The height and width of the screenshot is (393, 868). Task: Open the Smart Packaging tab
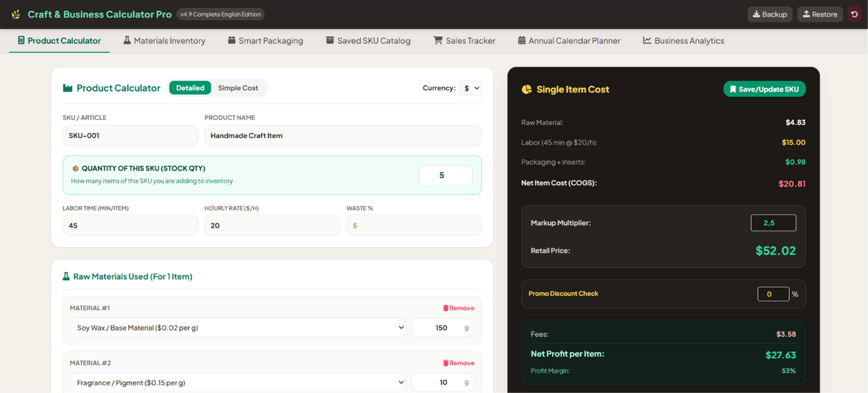tap(265, 40)
